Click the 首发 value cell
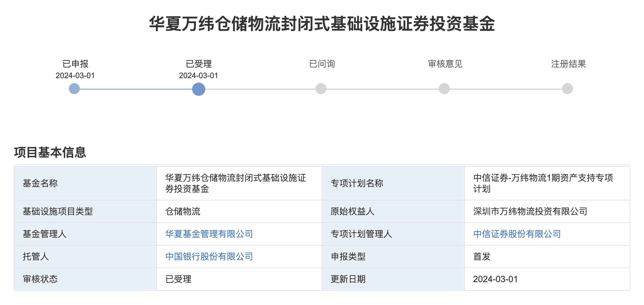The width and height of the screenshot is (644, 305). click(x=547, y=257)
